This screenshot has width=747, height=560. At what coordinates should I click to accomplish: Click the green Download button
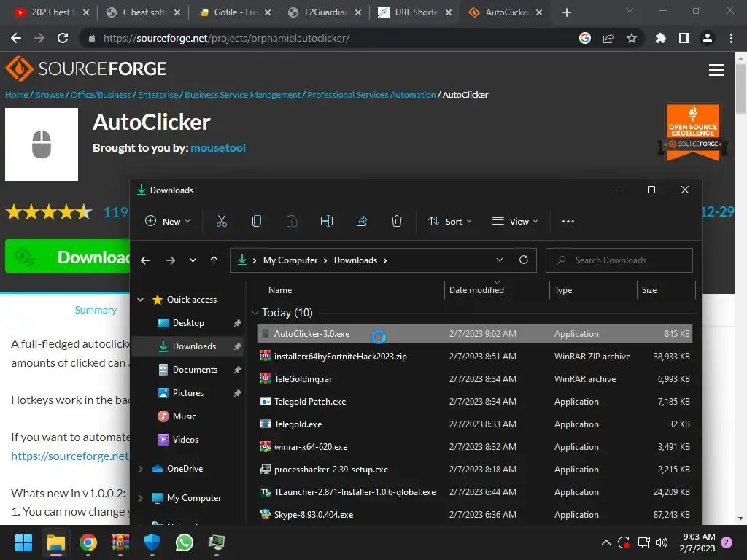click(67, 257)
